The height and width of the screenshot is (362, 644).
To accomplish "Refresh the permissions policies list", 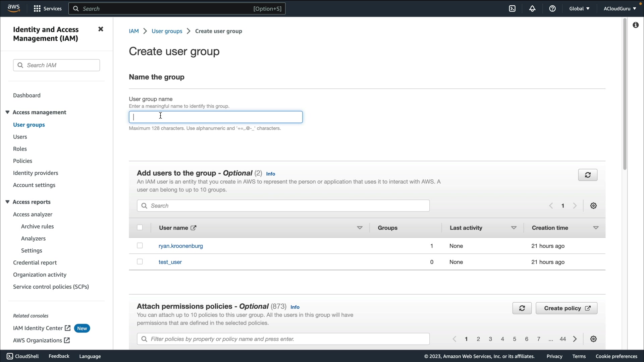I will click(522, 308).
